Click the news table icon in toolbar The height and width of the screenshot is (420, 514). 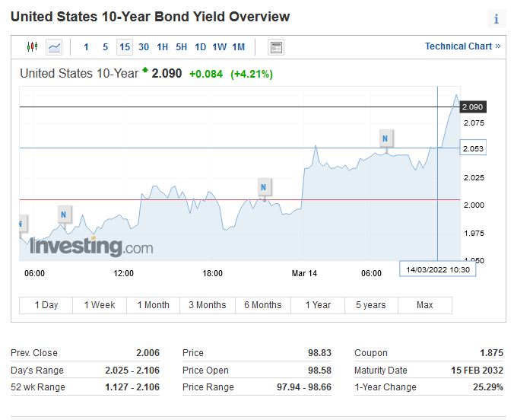point(276,47)
